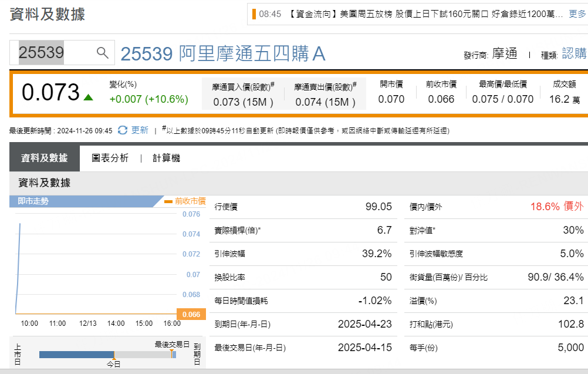Click the breakeven value 102.8

coord(571,324)
